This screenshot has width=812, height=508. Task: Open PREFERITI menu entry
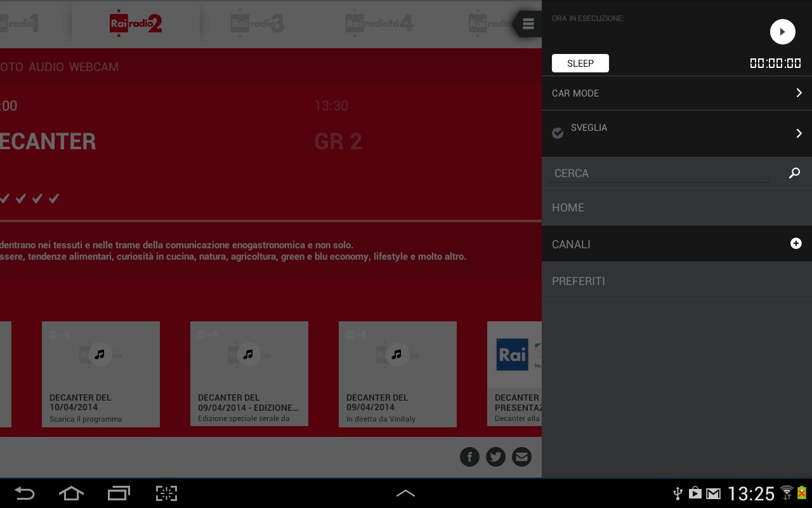677,281
